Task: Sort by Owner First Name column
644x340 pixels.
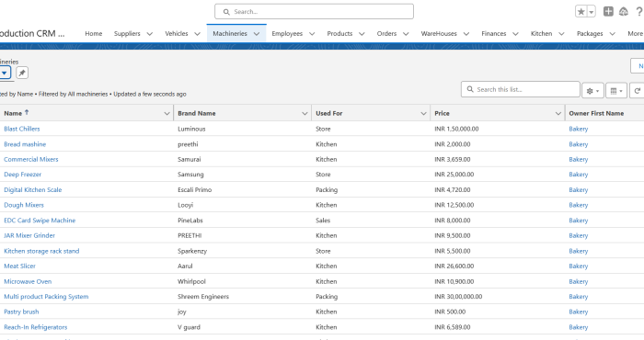Action: 596,113
